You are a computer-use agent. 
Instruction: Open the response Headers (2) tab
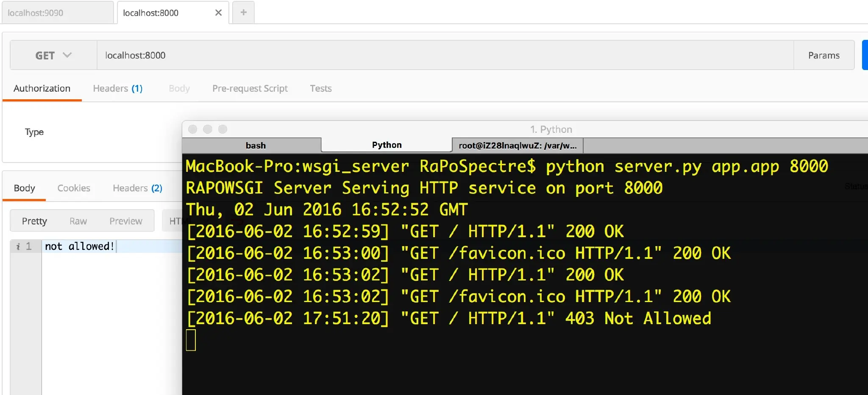(137, 188)
